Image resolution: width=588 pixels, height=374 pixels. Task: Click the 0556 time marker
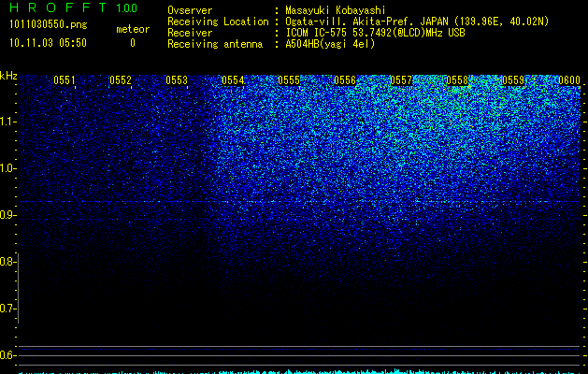[x=345, y=80]
